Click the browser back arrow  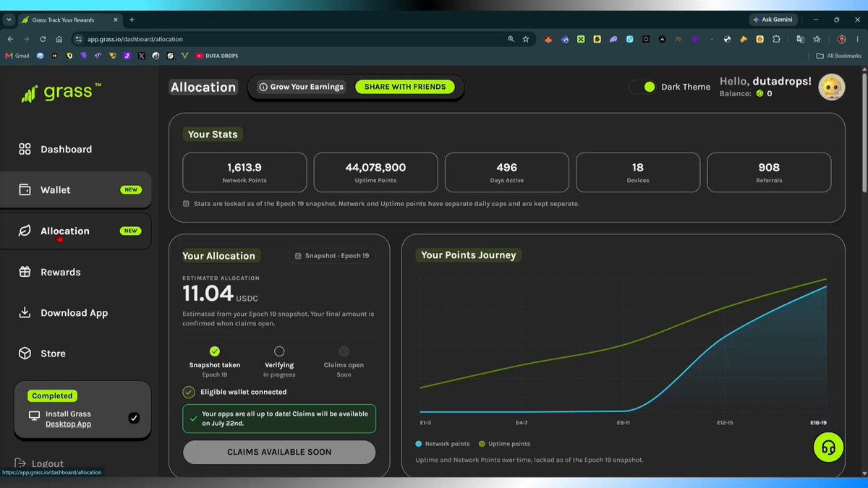[x=10, y=39]
